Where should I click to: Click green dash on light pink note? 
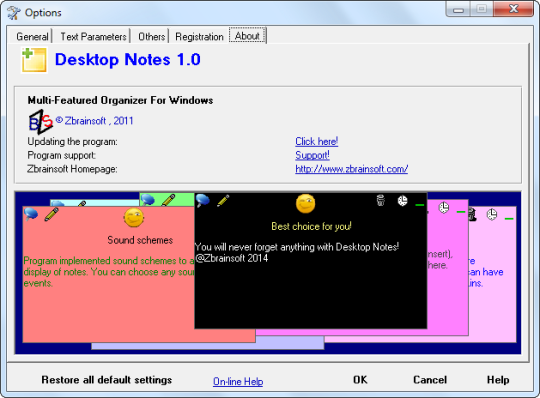(x=509, y=219)
